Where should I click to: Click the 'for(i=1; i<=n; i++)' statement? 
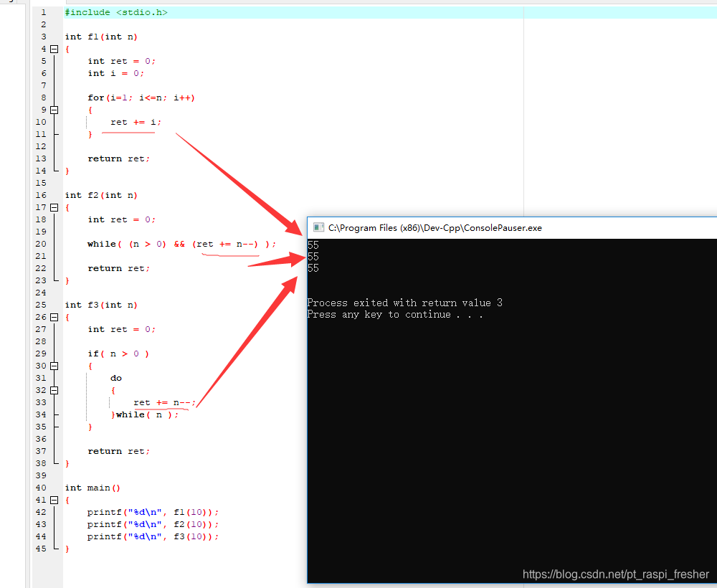141,98
